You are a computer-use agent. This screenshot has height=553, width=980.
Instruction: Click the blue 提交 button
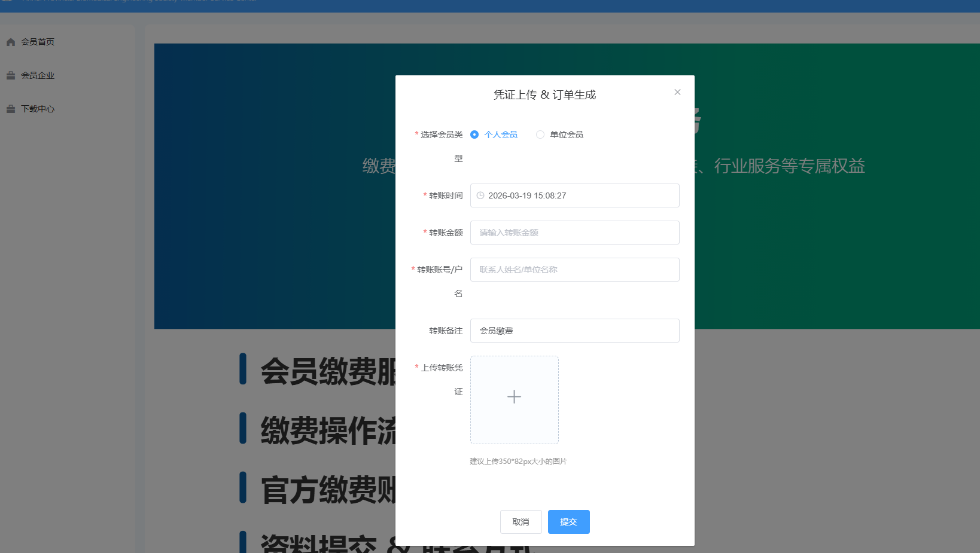pos(569,522)
